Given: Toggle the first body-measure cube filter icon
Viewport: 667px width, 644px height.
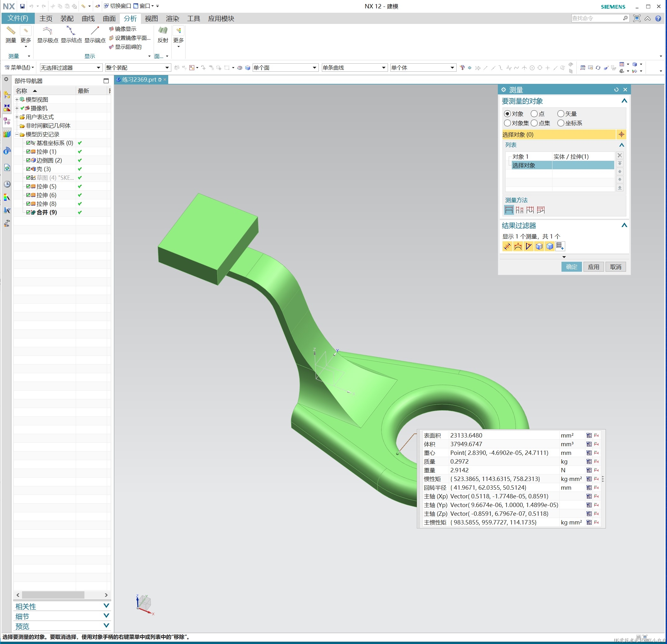Looking at the screenshot, I should tap(539, 246).
